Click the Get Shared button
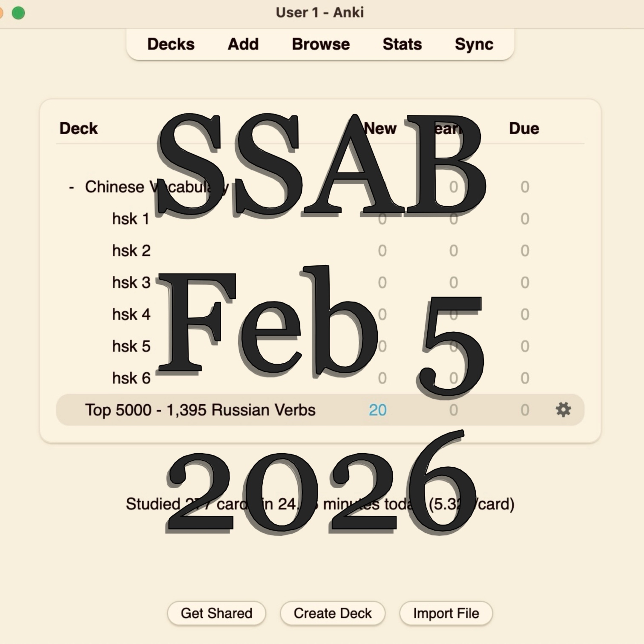644x644 pixels. (216, 613)
